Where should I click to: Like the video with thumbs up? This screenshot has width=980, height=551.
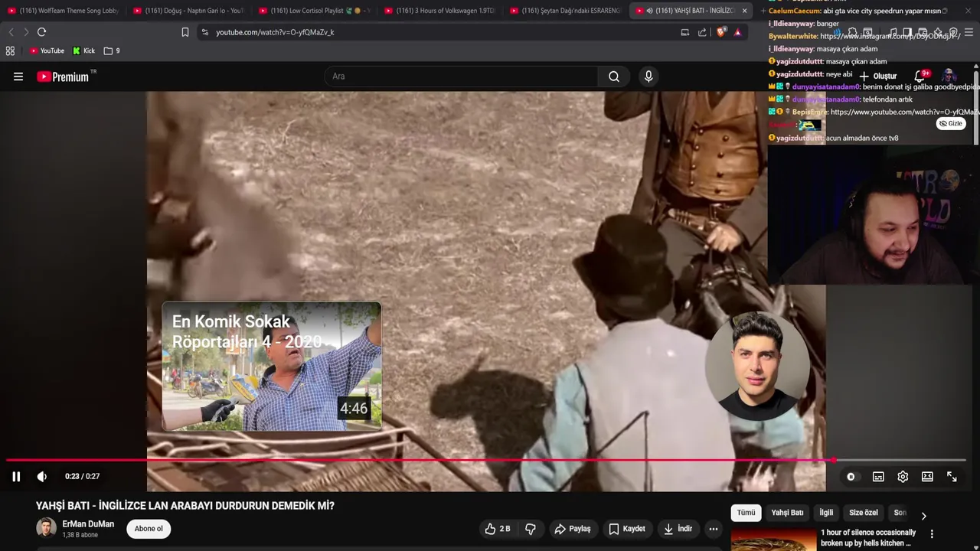pos(498,529)
